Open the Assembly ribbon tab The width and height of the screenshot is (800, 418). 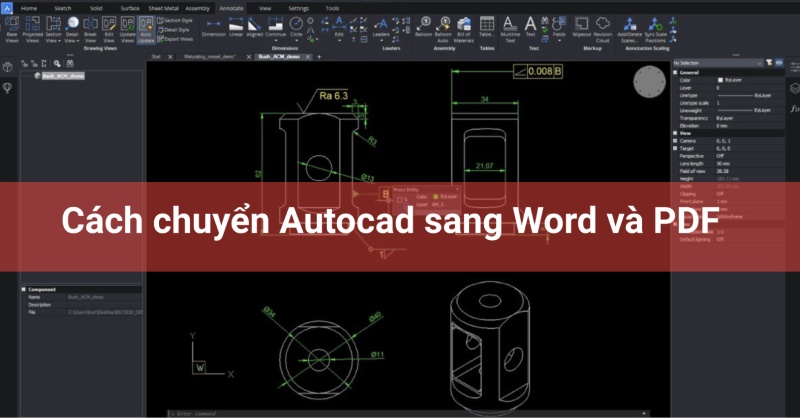197,8
